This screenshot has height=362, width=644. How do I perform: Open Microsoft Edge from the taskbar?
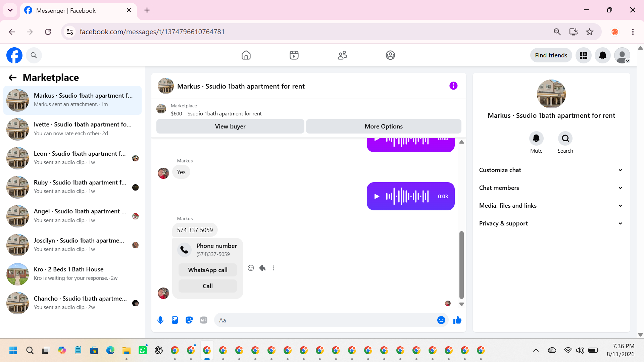tap(110, 351)
